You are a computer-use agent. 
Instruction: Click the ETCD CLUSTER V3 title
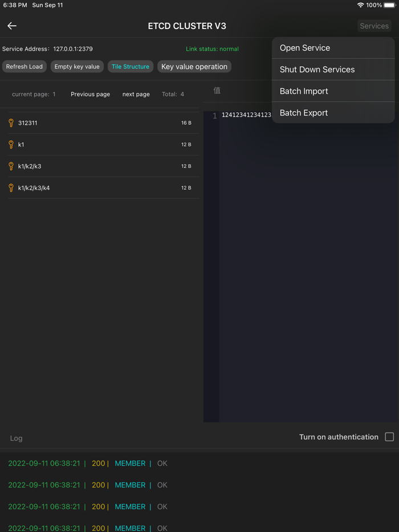[x=187, y=26]
